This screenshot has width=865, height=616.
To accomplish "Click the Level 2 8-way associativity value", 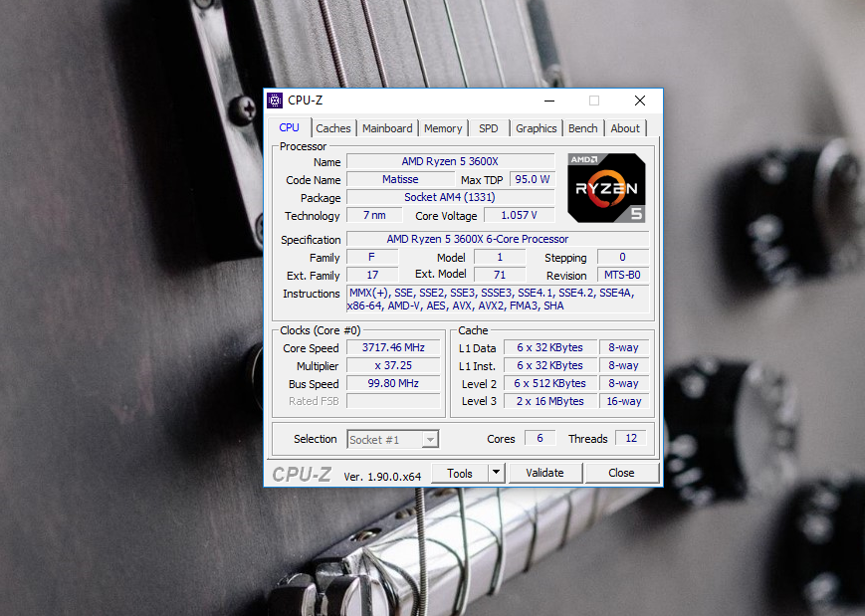I will tap(624, 383).
